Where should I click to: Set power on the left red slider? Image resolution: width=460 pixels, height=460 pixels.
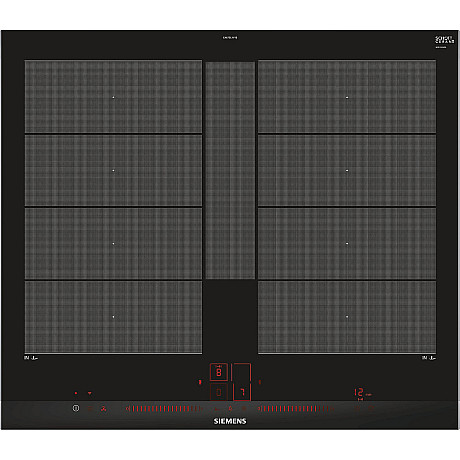[164, 408]
